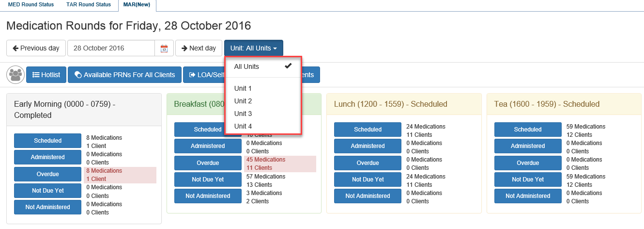The height and width of the screenshot is (229, 644).
Task: Click Not Due Yet in Breakfast round
Action: [x=208, y=179]
